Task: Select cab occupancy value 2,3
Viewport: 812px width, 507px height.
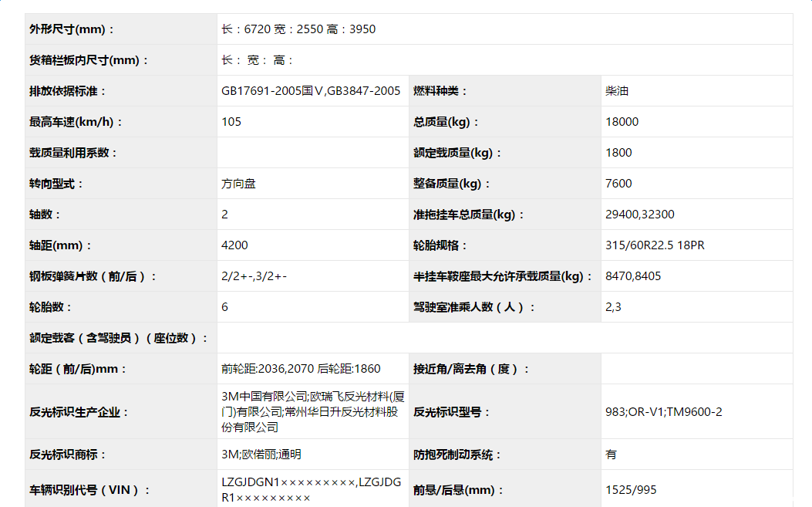Action: (x=613, y=307)
